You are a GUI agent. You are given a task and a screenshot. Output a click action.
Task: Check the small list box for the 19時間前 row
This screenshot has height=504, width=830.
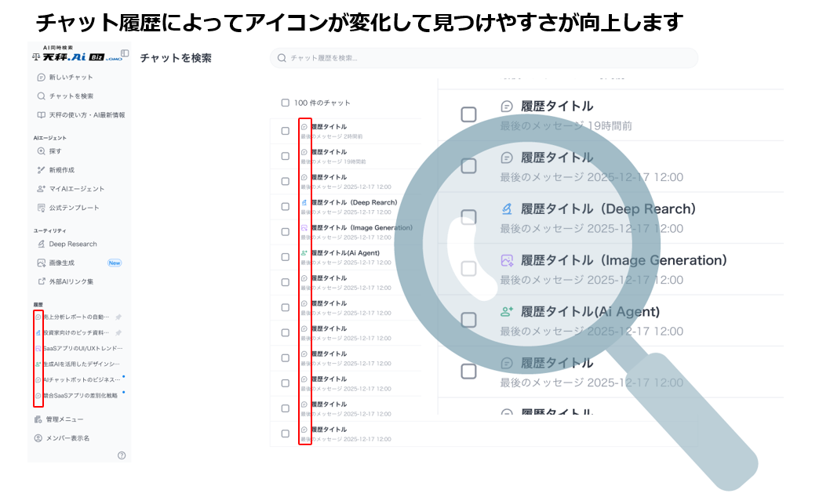pyautogui.click(x=286, y=156)
